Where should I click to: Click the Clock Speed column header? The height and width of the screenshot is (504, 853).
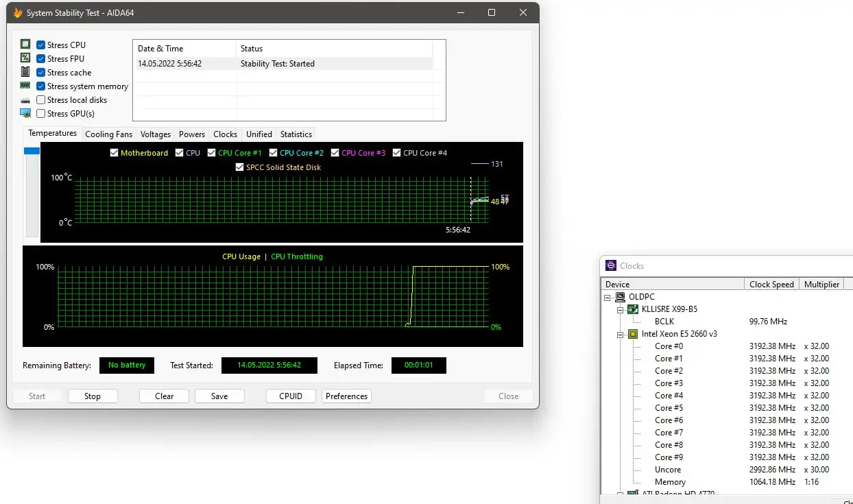(771, 284)
